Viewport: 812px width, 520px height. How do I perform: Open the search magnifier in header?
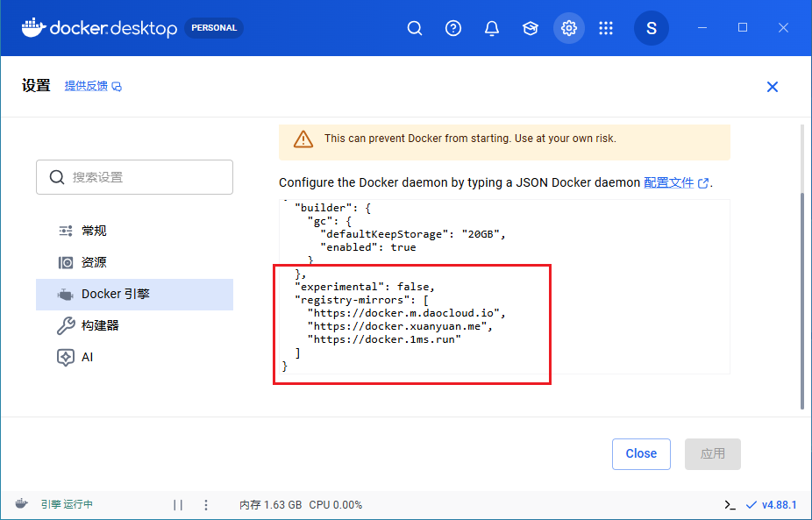coord(415,28)
